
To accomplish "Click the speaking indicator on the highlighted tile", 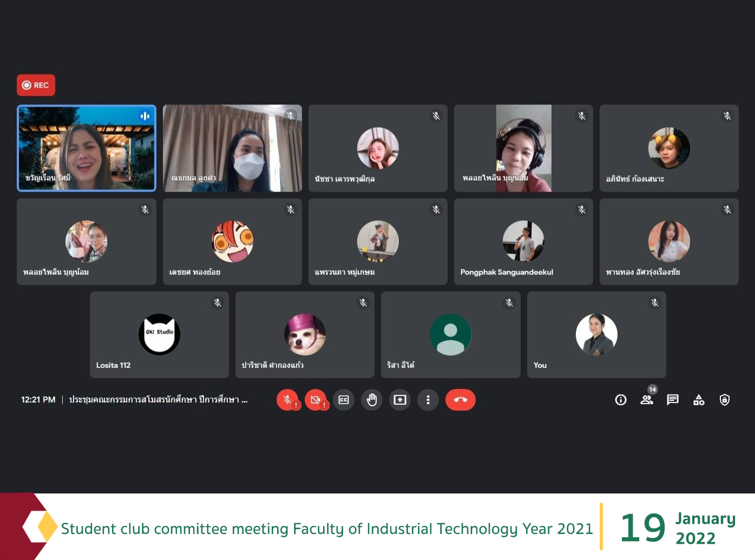I will click(145, 116).
